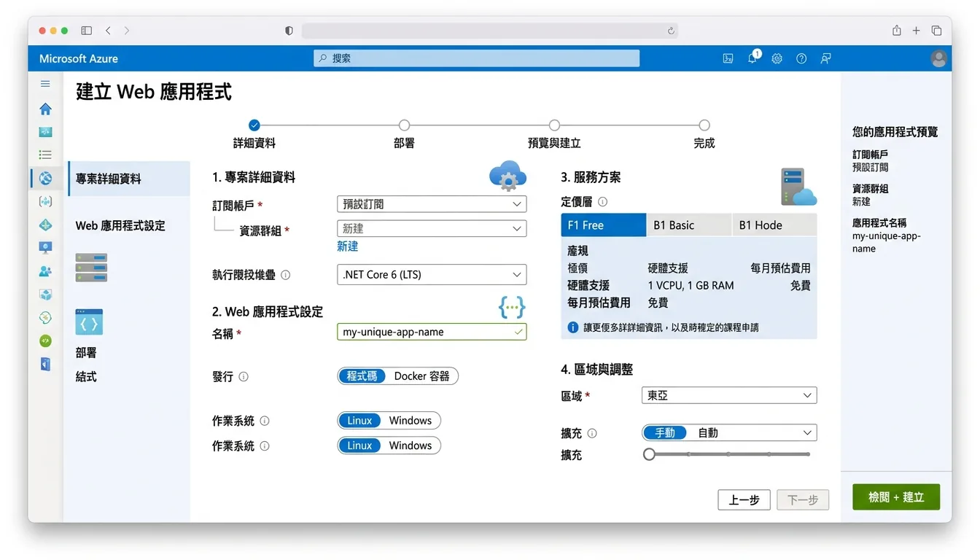Screen dimensions: 980x560
Task: Click the code brackets icon in left panel
Action: click(89, 322)
